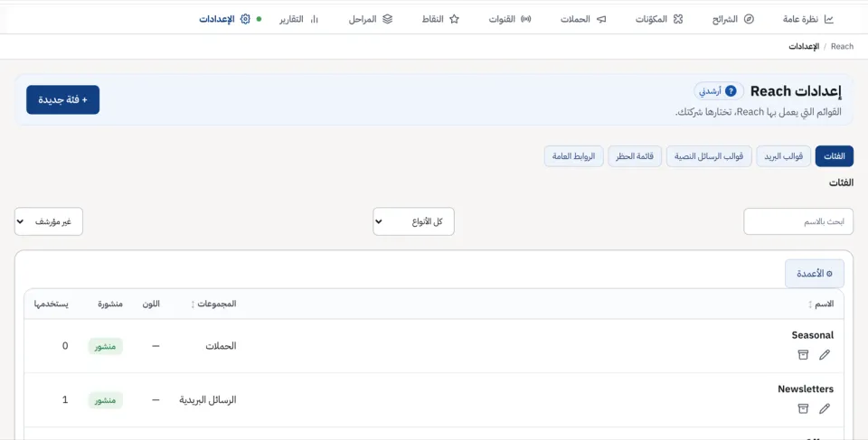Sort the table by الاسم column
Viewport: 868px width, 440px height.
point(821,304)
